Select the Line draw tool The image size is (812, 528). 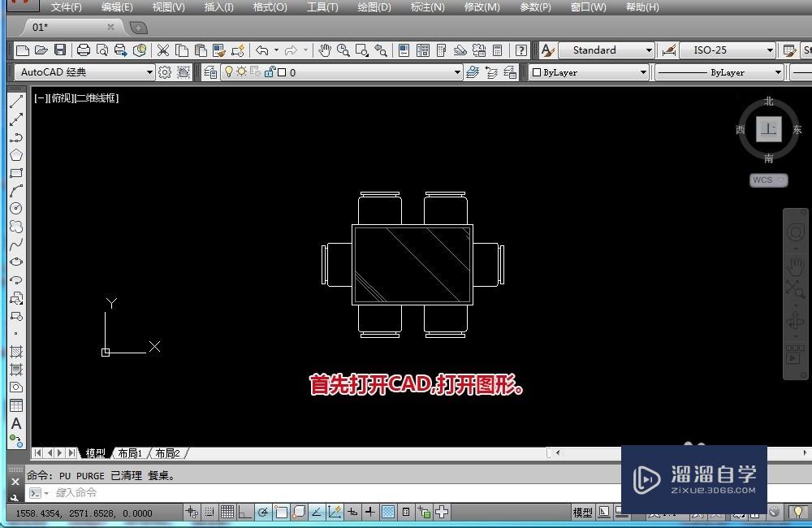click(x=16, y=102)
